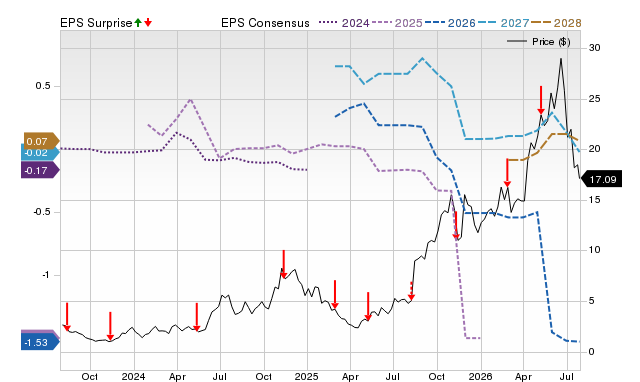Click the red surprise arrow between Oct and 2024
Screen dimensions: 640x382
[x=110, y=326]
